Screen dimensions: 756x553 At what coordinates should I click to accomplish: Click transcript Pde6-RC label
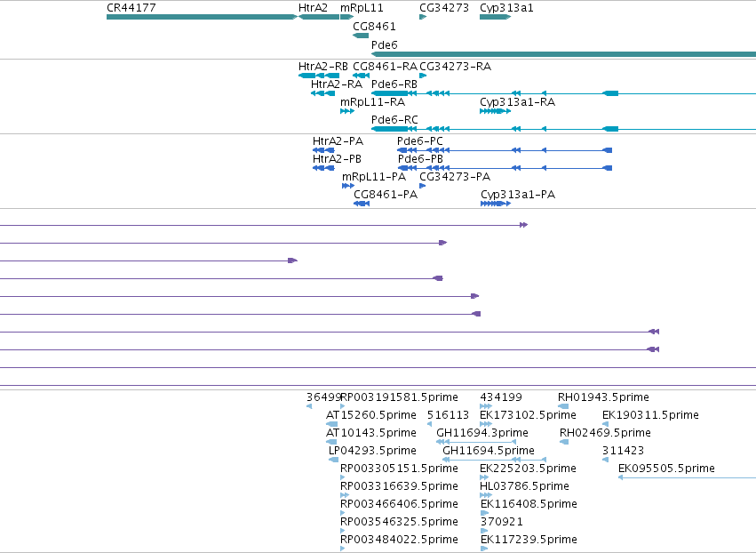point(394,119)
